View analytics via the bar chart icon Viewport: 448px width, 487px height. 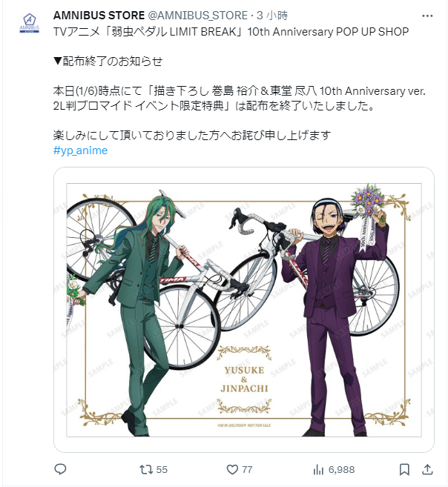318,469
